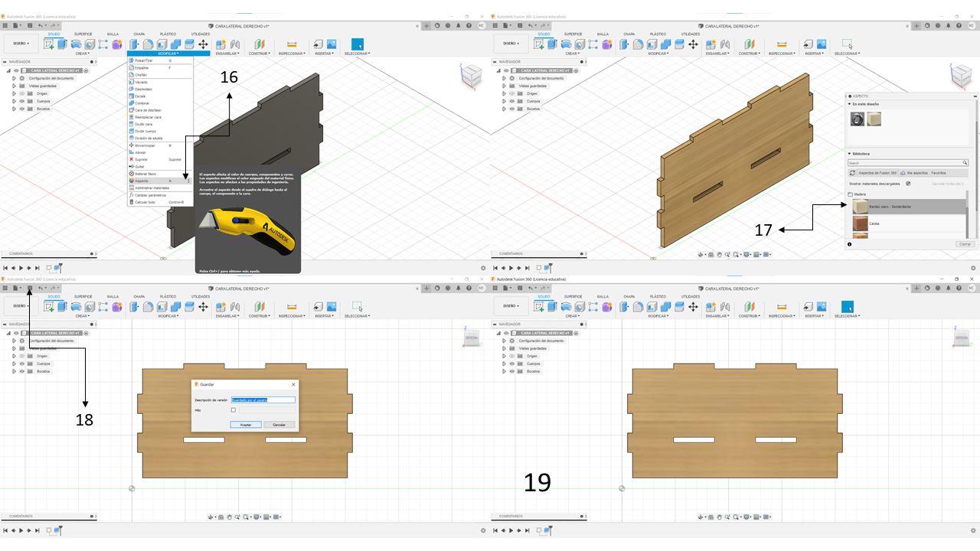Expand 'Configuración del documento' in bottom-right browser
This screenshot has width=980, height=551.
504,341
